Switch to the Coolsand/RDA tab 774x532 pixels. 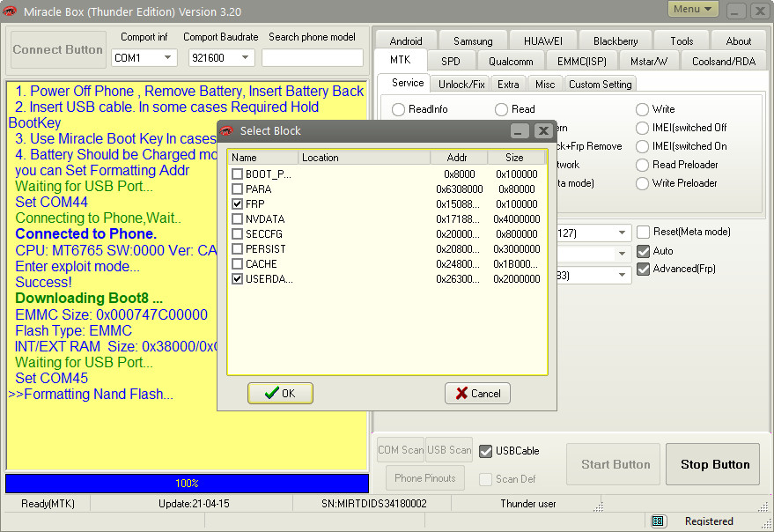[x=724, y=62]
